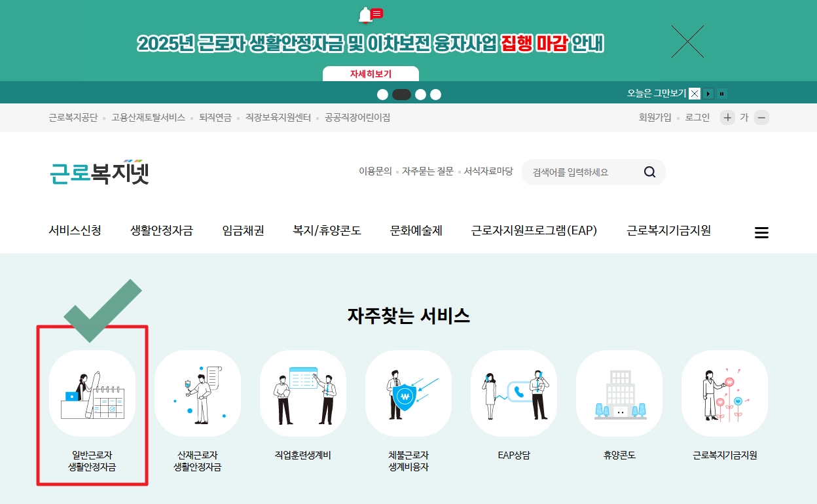The image size is (817, 504).
Task: Check 오늘은 그만보기 to dismiss today's banner
Action: [694, 93]
